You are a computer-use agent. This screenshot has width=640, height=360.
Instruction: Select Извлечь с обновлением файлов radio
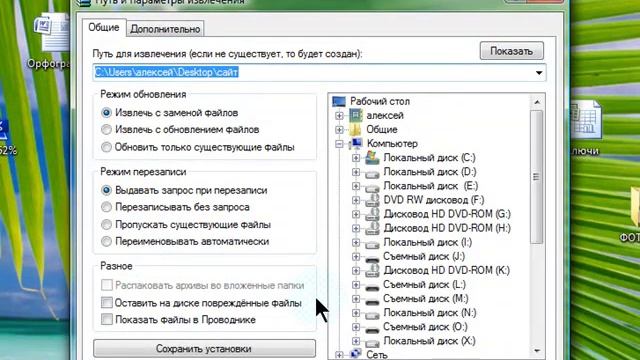[106, 130]
